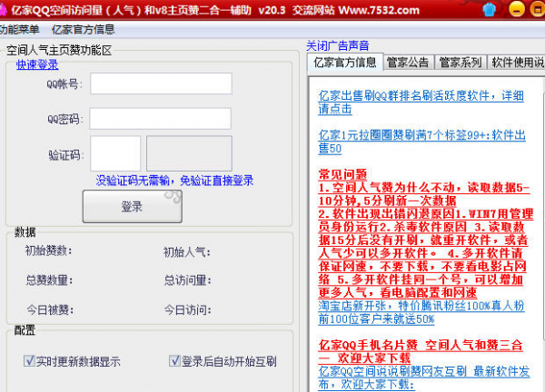Click the 没验证码无需输，免验证直接登录 hint text

174,181
